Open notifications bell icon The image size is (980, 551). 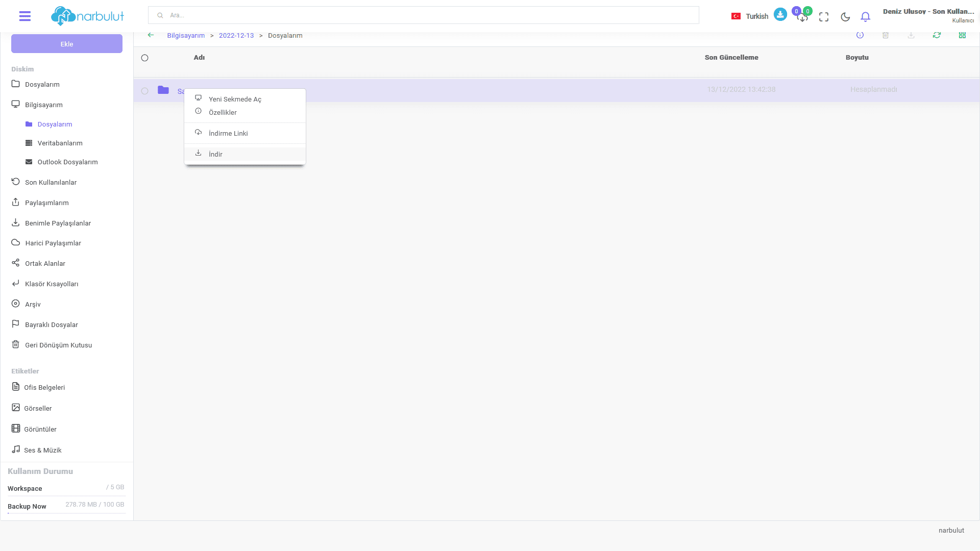[x=865, y=17]
